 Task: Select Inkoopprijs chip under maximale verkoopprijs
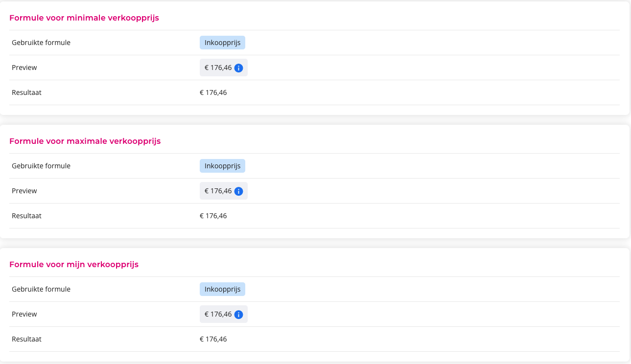(222, 166)
